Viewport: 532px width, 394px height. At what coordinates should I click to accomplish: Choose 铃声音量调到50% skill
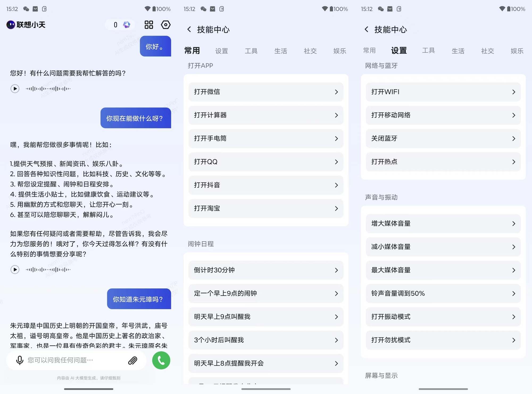[x=443, y=293]
